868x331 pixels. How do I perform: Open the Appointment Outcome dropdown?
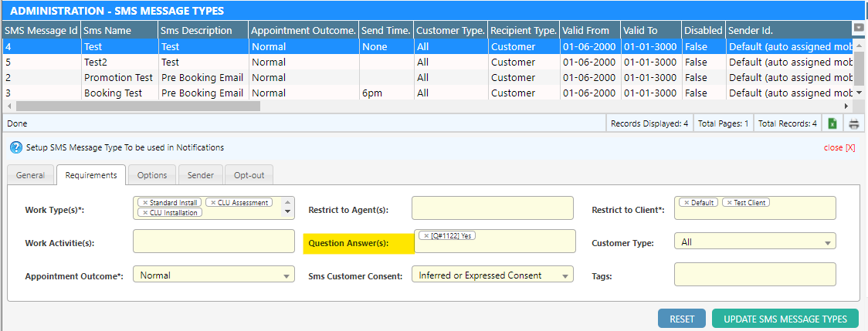coord(287,275)
